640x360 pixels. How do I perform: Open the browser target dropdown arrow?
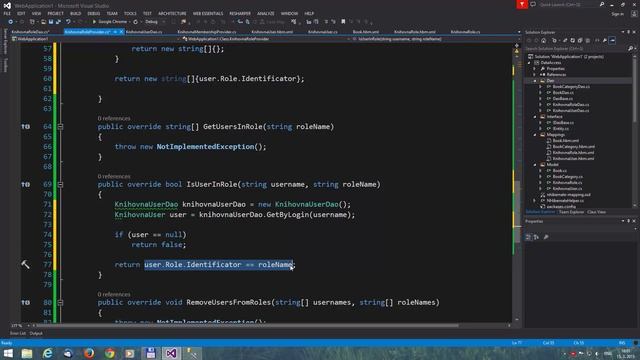click(130, 22)
